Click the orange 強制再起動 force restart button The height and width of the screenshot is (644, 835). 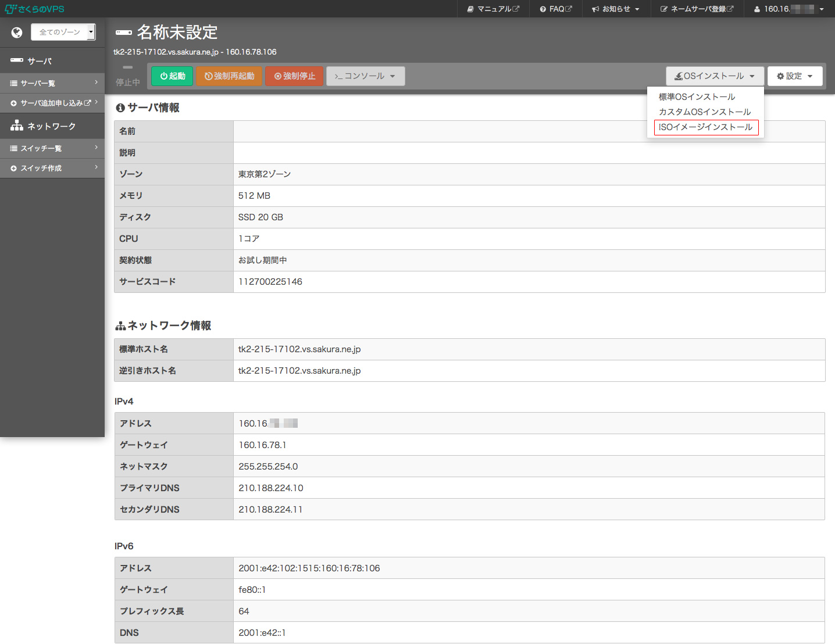pyautogui.click(x=229, y=76)
